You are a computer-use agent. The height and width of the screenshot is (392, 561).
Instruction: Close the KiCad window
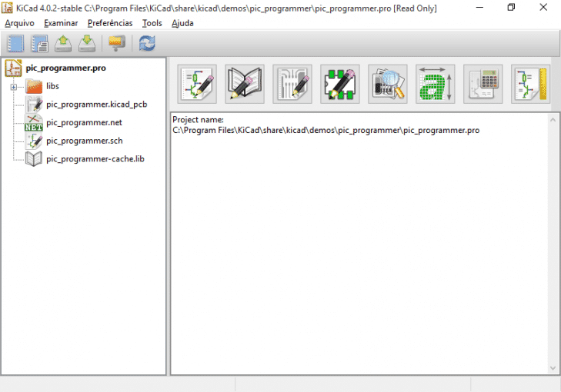[543, 8]
